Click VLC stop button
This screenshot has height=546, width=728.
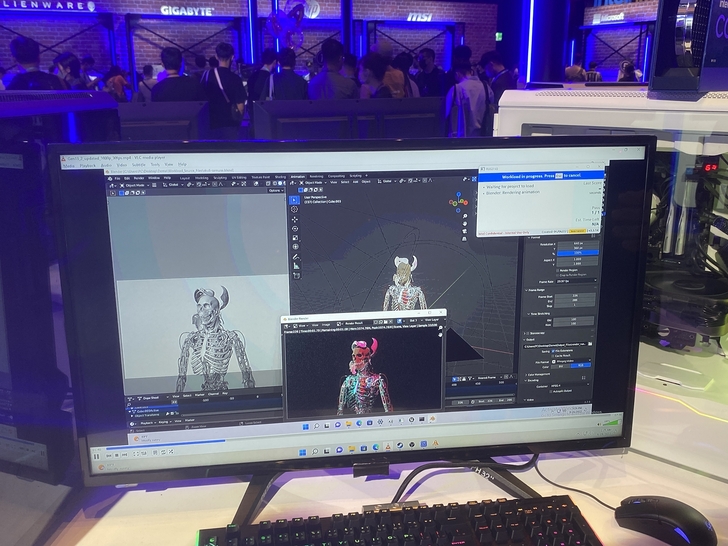coord(117,455)
